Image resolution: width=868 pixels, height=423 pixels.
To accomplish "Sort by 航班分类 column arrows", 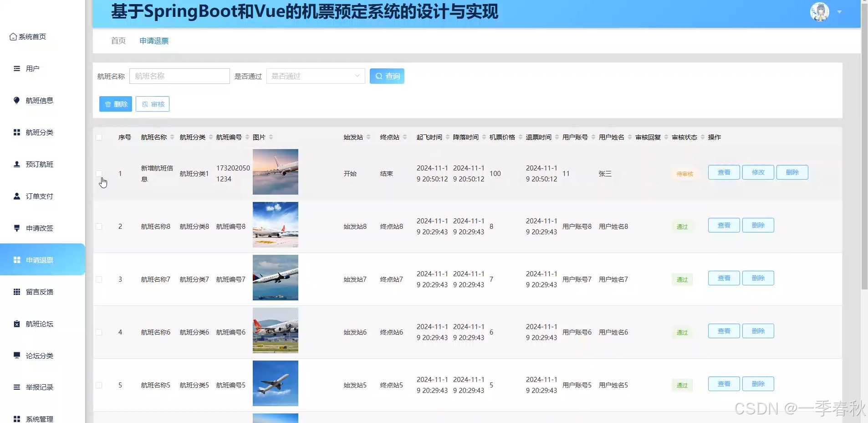I will point(211,137).
